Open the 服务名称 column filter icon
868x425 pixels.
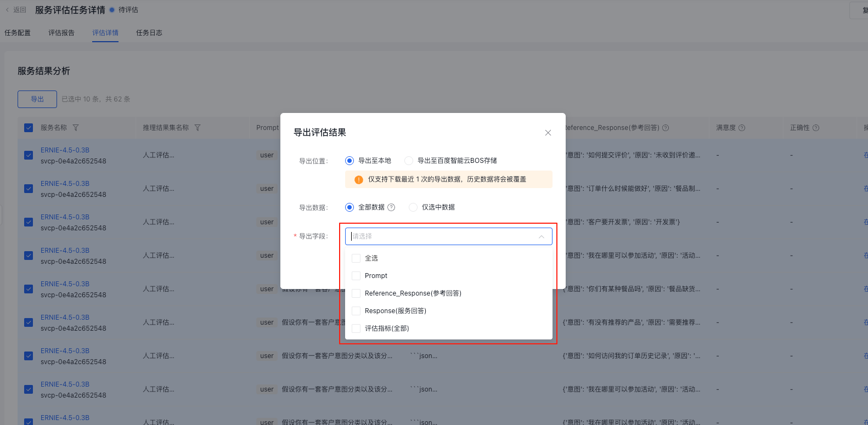[x=76, y=128]
